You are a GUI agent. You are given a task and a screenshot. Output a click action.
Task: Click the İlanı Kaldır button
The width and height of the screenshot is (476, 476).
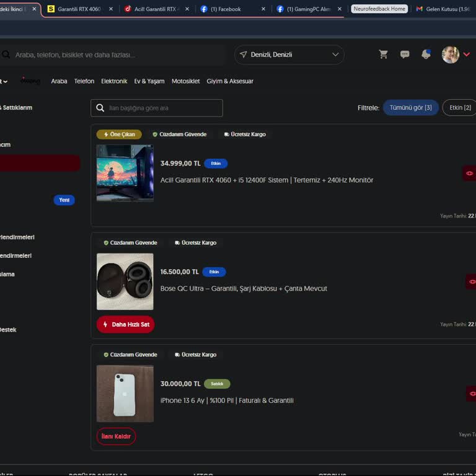[x=116, y=436]
